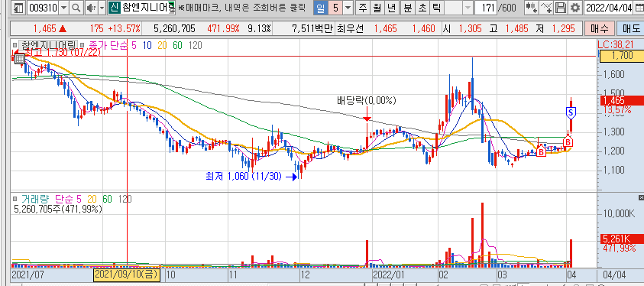The height and width of the screenshot is (286, 644).
Task: Click the 7,511백만 trade amount value
Action: [312, 28]
